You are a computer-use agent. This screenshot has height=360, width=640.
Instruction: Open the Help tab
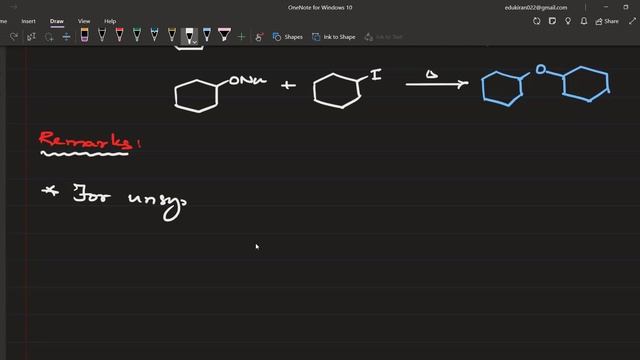110,21
